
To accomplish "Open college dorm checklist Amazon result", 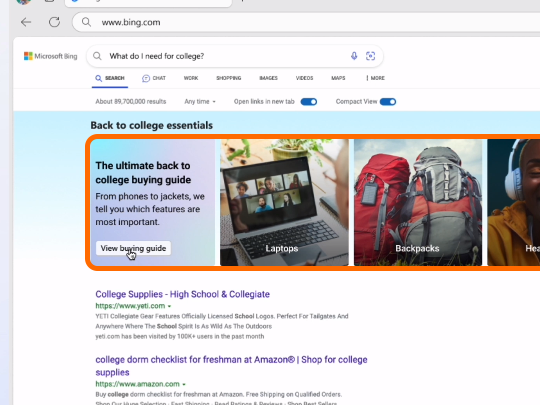I will (231, 366).
